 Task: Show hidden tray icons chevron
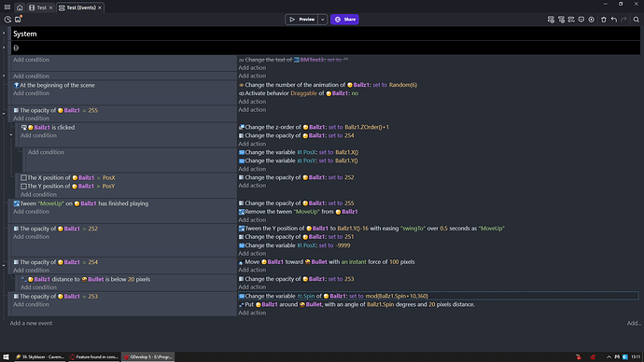pyautogui.click(x=609, y=357)
